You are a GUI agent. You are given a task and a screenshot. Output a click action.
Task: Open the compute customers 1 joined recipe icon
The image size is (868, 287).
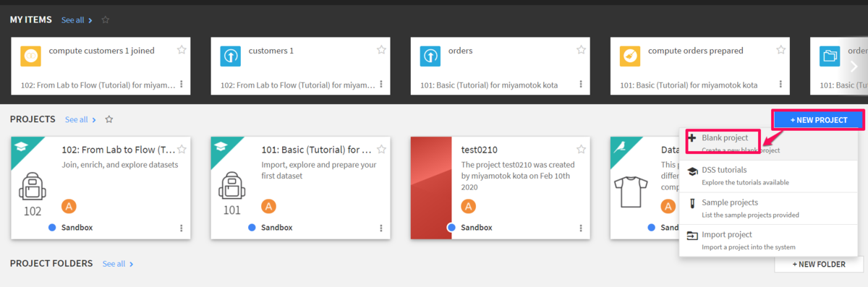31,56
